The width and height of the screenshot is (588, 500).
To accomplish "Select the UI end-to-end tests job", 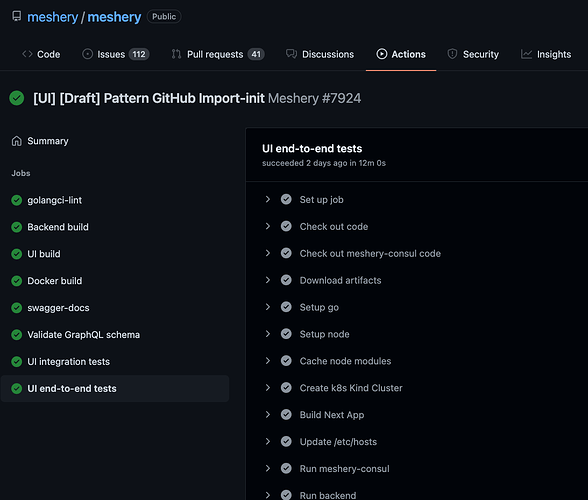I will click(115, 389).
